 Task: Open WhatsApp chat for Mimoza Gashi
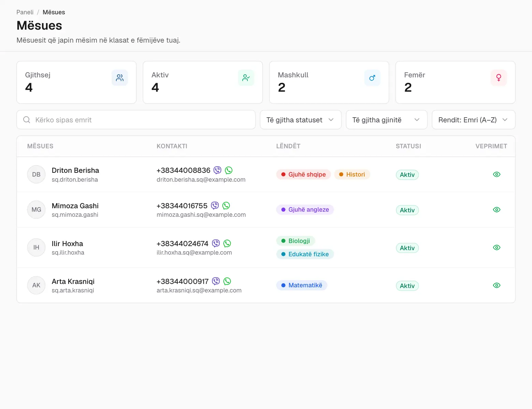point(226,206)
